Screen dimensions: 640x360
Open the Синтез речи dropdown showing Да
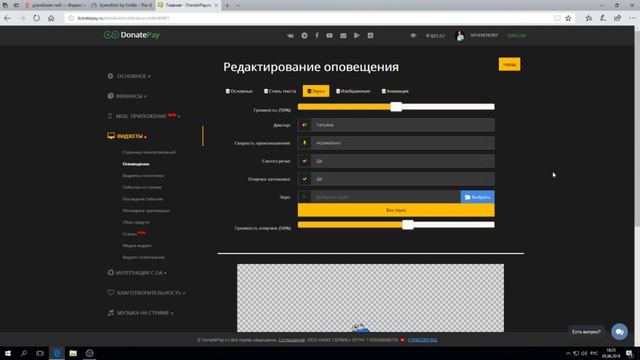coord(402,161)
